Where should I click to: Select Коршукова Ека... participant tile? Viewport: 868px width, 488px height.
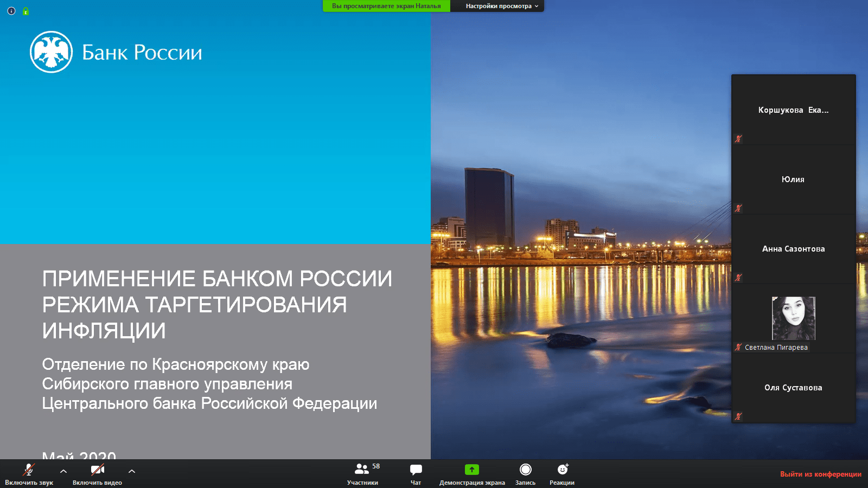794,110
